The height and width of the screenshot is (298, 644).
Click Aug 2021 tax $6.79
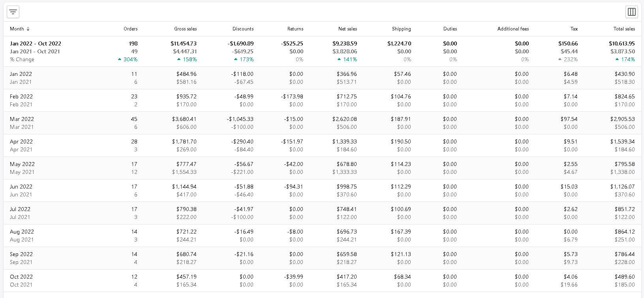click(571, 240)
